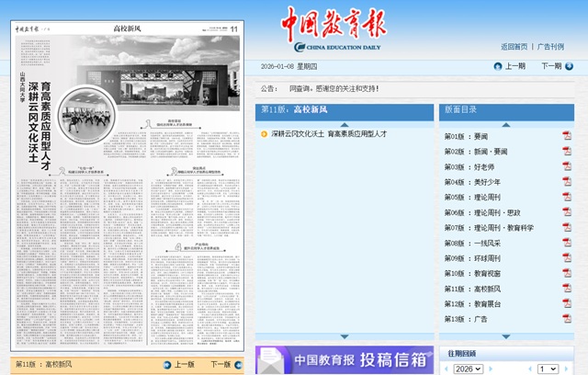Open article 深耕云冈文化沃土 育高素质应用型人才
The width and height of the screenshot is (588, 375).
(x=329, y=134)
